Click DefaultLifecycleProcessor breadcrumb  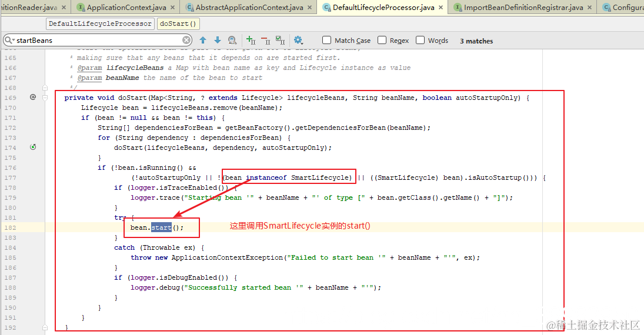[100, 24]
